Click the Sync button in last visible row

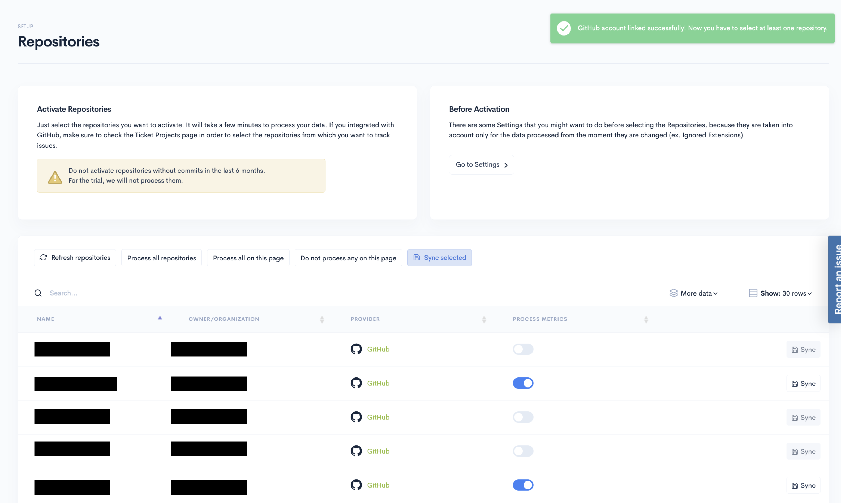(803, 485)
